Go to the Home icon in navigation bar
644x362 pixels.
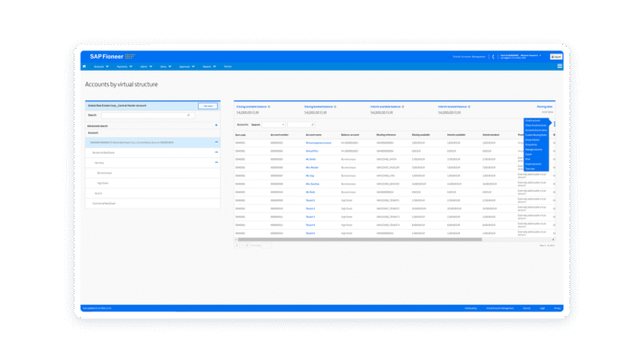85,66
